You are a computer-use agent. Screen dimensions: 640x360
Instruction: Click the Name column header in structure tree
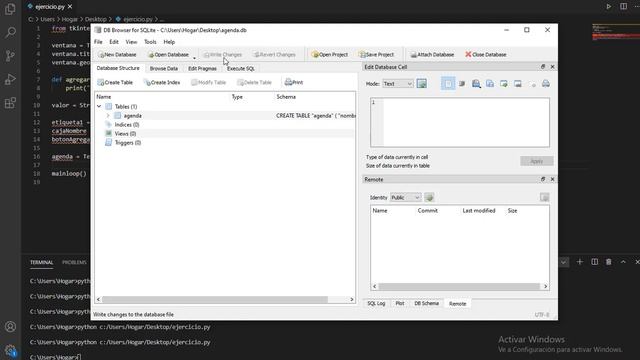[x=104, y=97]
